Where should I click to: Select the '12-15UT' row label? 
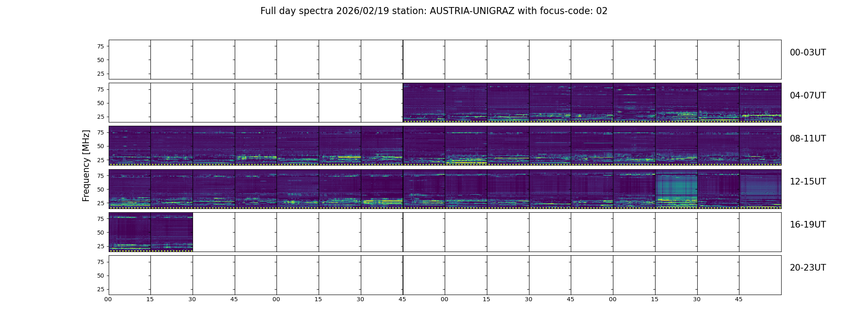point(808,182)
